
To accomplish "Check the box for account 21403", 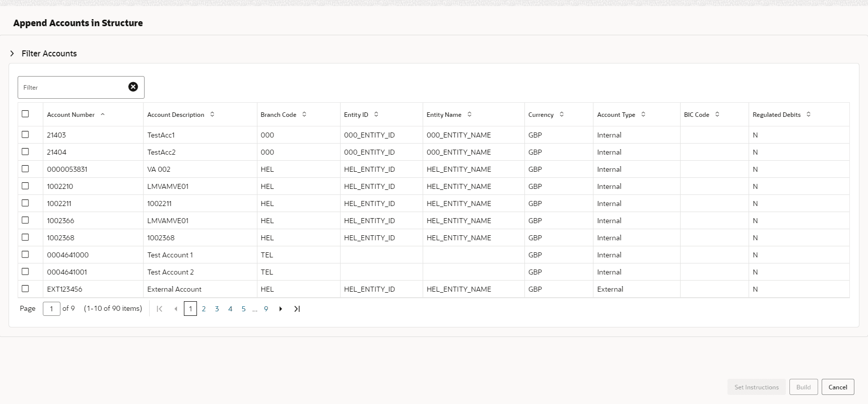I will click(25, 134).
